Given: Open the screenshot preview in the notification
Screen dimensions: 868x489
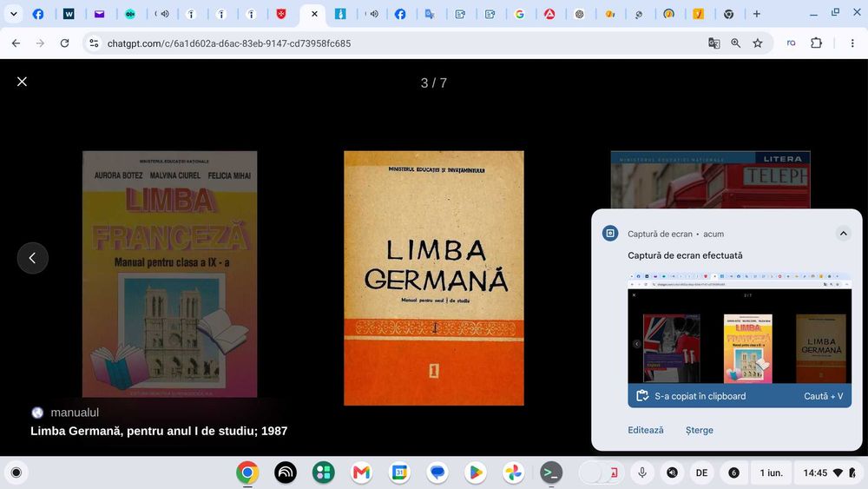Looking at the screenshot, I should (x=740, y=327).
